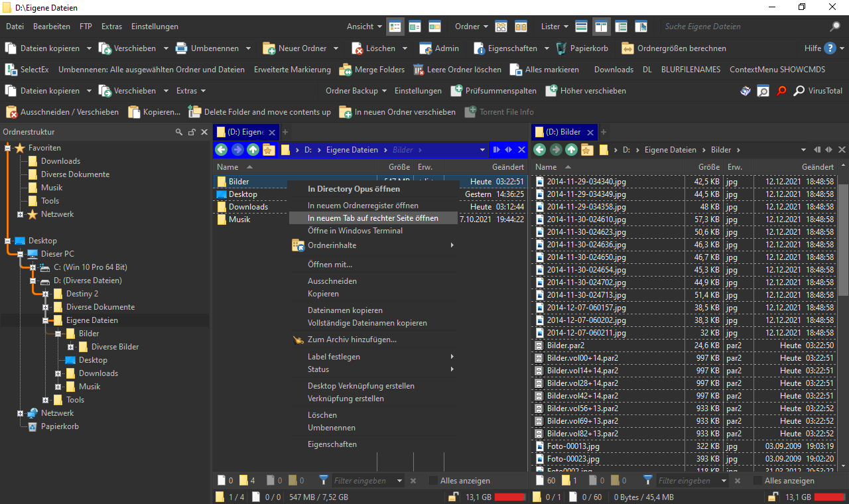
Task: Choose In neuem Tab auf rechter Seite öffnen
Action: (x=373, y=218)
